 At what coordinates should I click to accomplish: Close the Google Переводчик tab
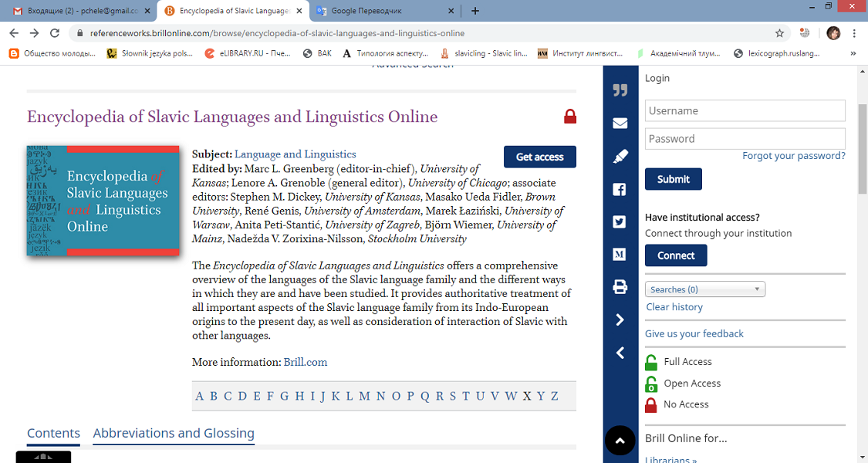tap(451, 11)
